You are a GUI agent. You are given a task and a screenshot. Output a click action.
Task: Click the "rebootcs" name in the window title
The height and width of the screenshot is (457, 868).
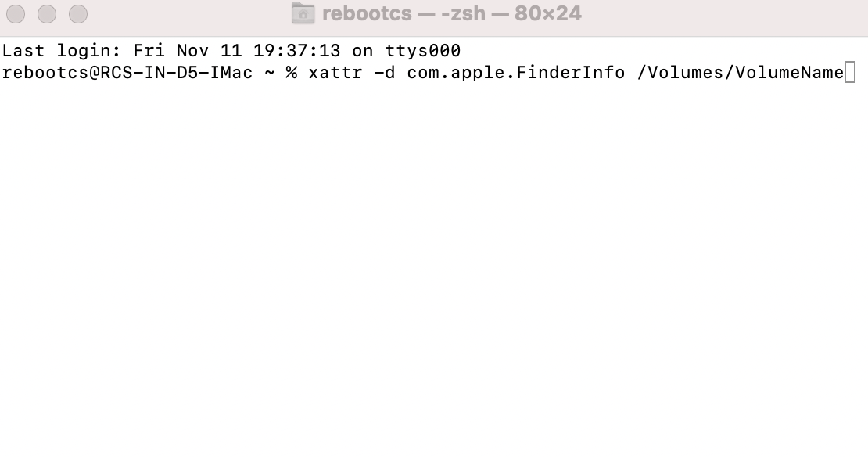366,14
